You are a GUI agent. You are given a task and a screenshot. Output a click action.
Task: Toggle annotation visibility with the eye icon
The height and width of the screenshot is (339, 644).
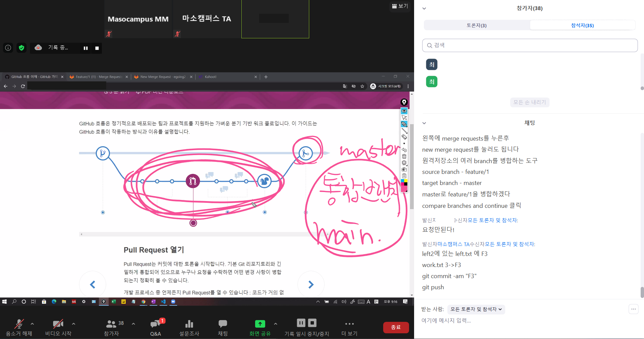[x=404, y=111]
